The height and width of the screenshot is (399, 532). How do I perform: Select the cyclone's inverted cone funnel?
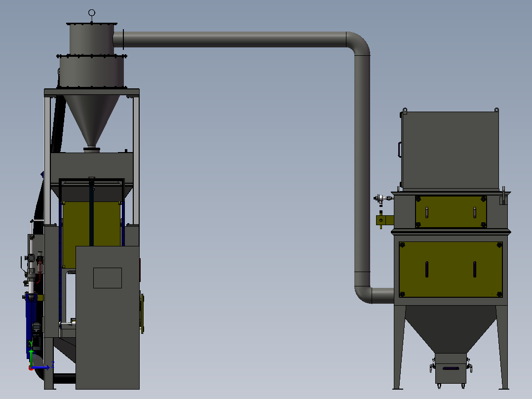click(92, 120)
